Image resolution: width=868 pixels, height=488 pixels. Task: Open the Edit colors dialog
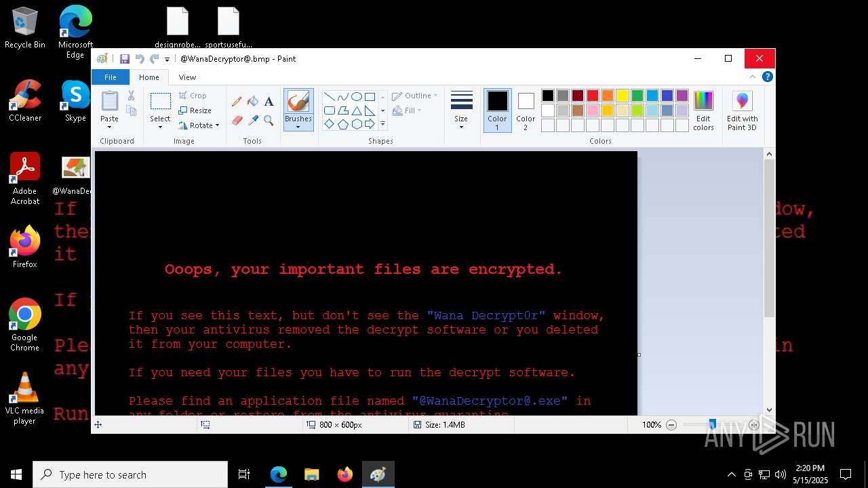point(703,111)
